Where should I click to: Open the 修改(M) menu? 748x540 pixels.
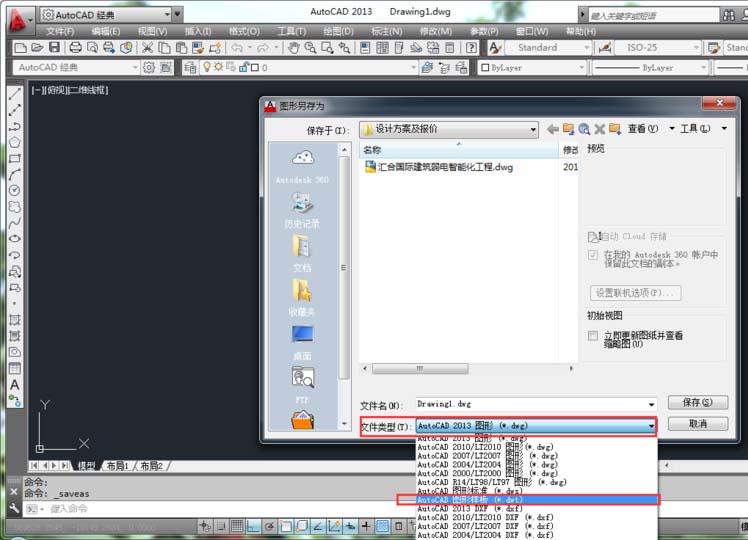[x=436, y=31]
